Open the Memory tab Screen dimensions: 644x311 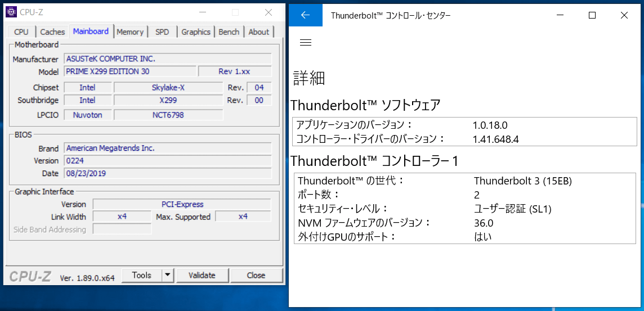tap(130, 31)
